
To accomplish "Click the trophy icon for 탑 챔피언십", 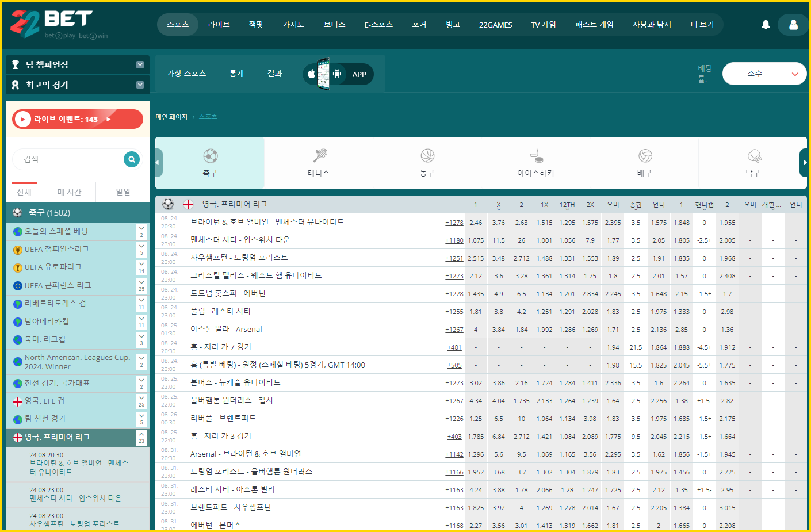I will [x=16, y=64].
